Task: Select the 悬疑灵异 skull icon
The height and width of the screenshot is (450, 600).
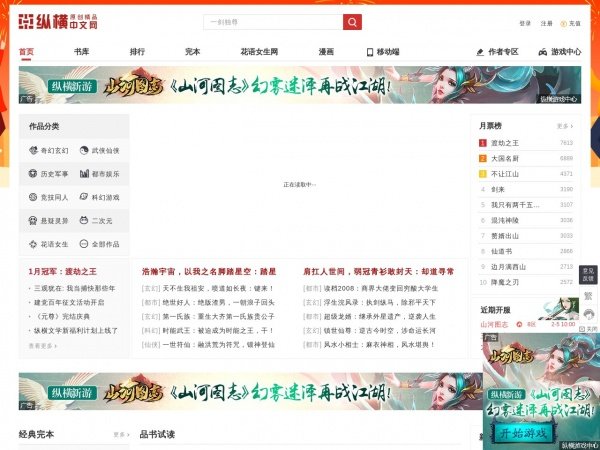Action: [33, 220]
